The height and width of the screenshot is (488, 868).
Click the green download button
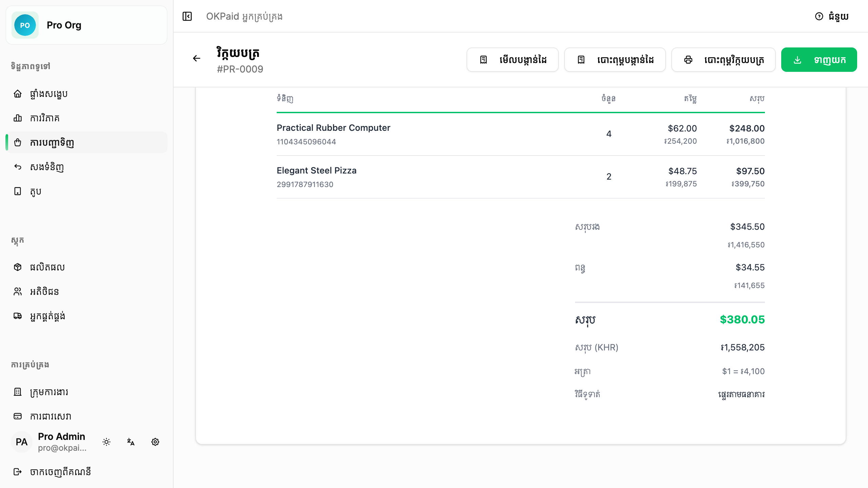(819, 60)
